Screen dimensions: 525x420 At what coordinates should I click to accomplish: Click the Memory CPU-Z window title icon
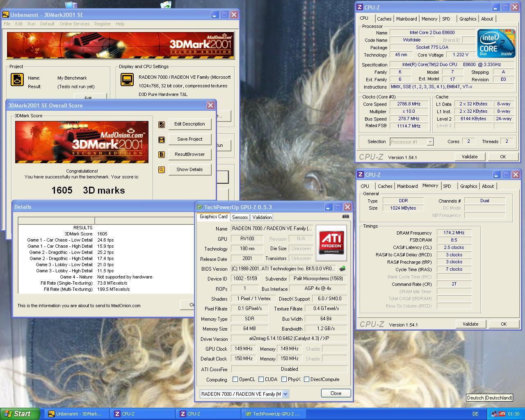360,174
